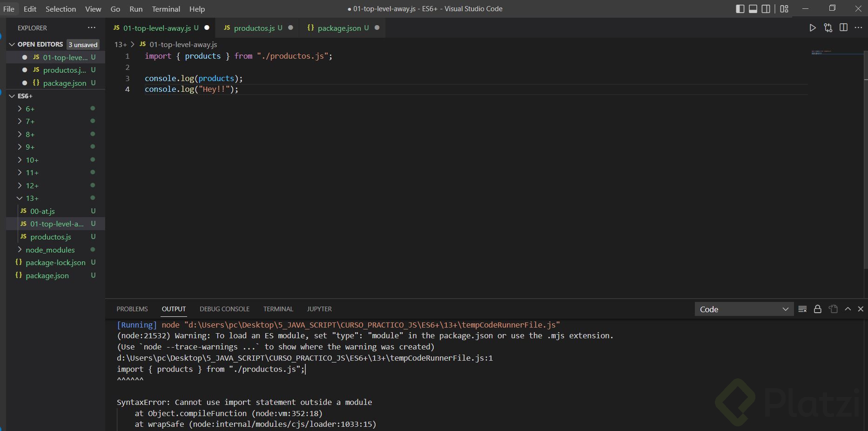
Task: Toggle output scroll lock
Action: pos(817,309)
